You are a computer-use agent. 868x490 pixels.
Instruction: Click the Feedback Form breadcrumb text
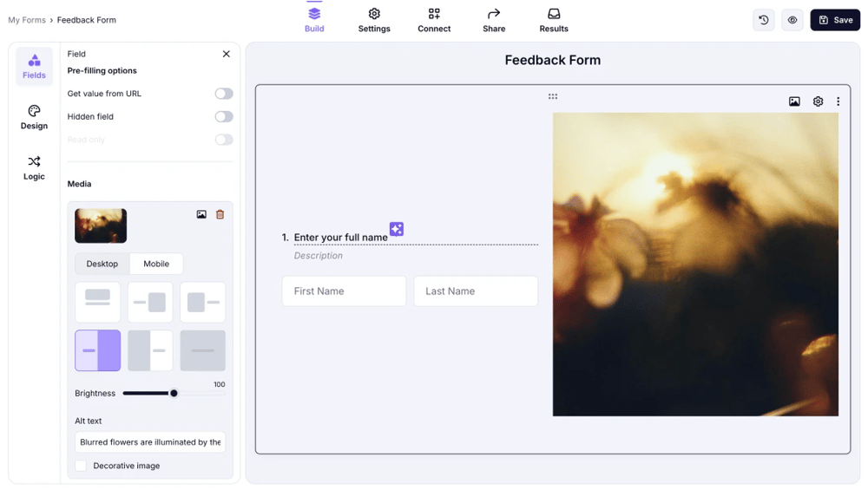[86, 20]
